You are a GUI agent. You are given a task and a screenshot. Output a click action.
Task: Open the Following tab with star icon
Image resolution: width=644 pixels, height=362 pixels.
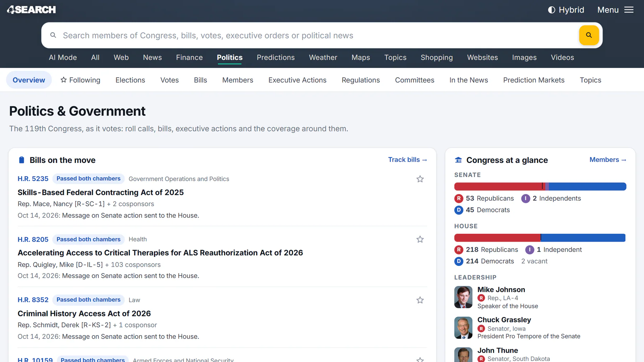tap(80, 80)
